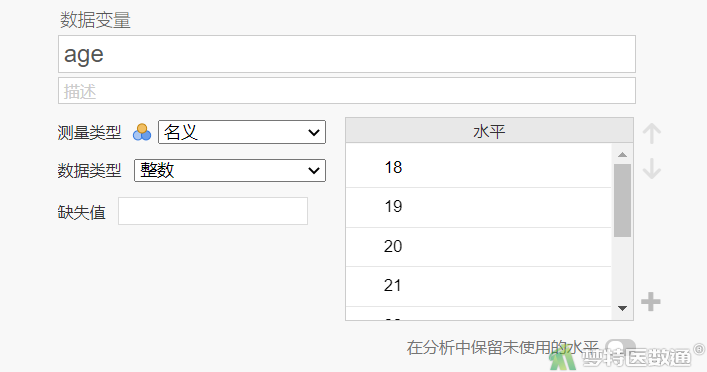707x372 pixels.
Task: Click the 水平 column header
Action: (x=489, y=131)
